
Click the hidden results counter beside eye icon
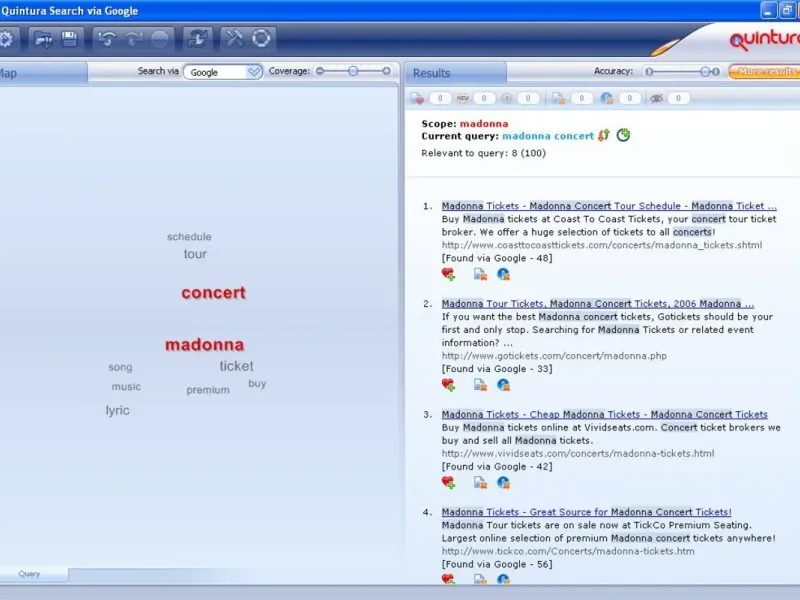click(678, 98)
